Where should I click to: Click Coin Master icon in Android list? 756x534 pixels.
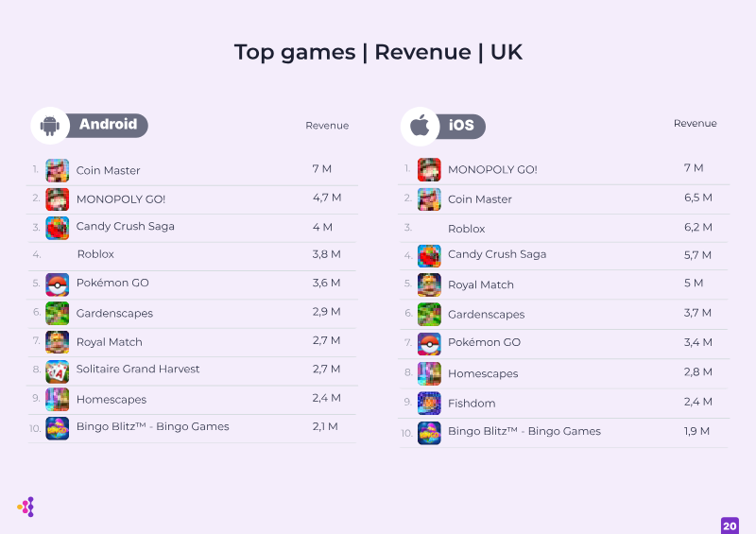pos(58,170)
